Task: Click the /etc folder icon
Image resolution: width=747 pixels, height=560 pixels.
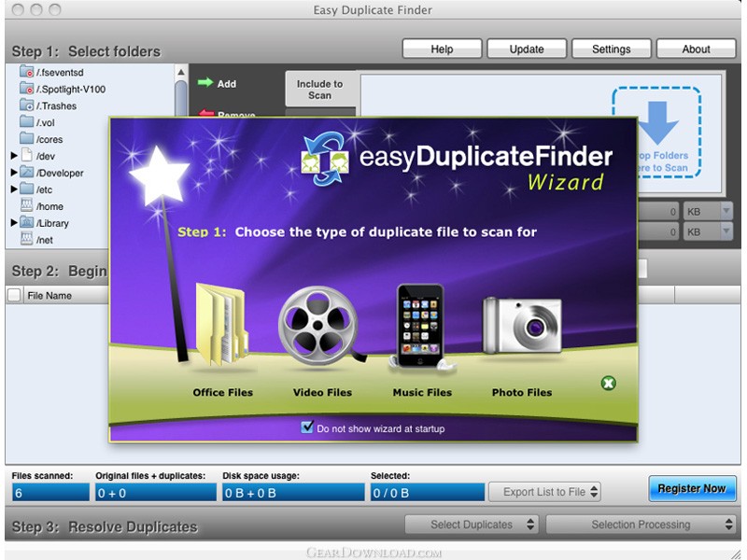Action: click(27, 189)
